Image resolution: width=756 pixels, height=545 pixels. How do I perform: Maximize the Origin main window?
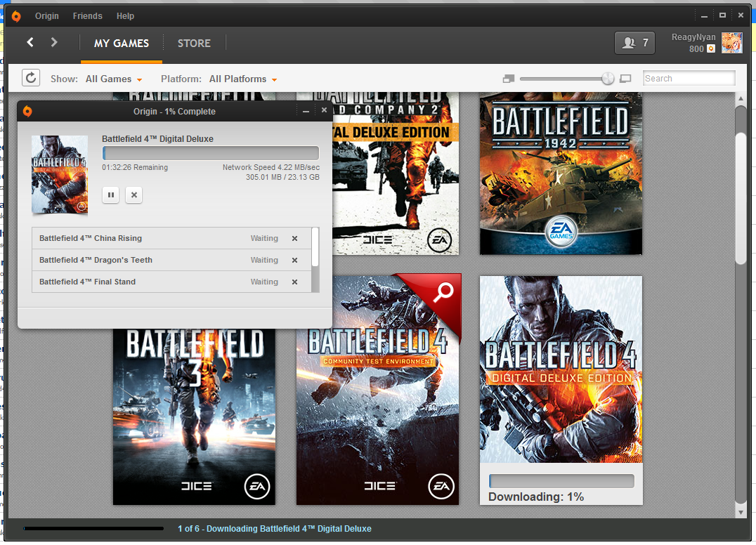pos(722,15)
